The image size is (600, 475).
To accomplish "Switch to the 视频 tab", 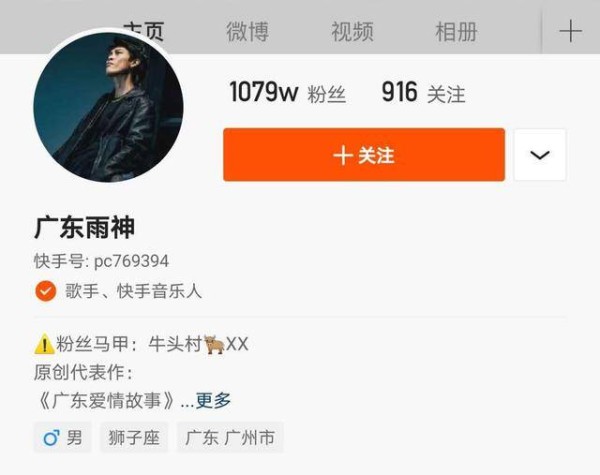I will 352,31.
